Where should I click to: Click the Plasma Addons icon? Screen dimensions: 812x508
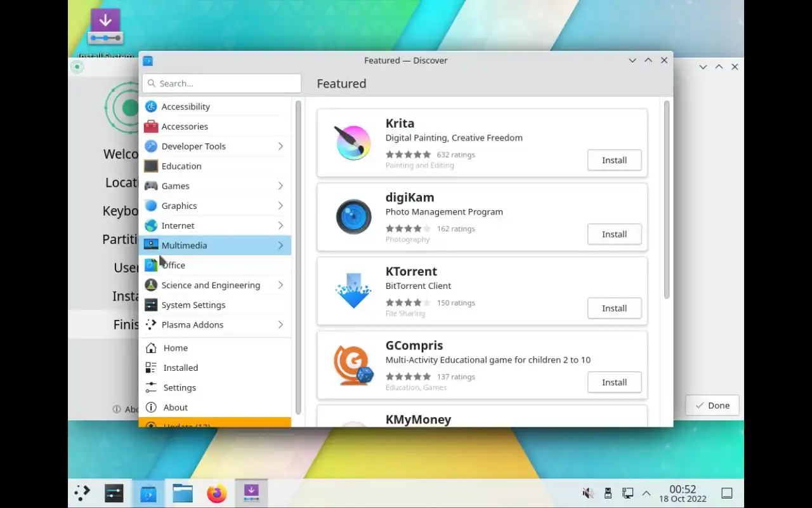pyautogui.click(x=151, y=324)
